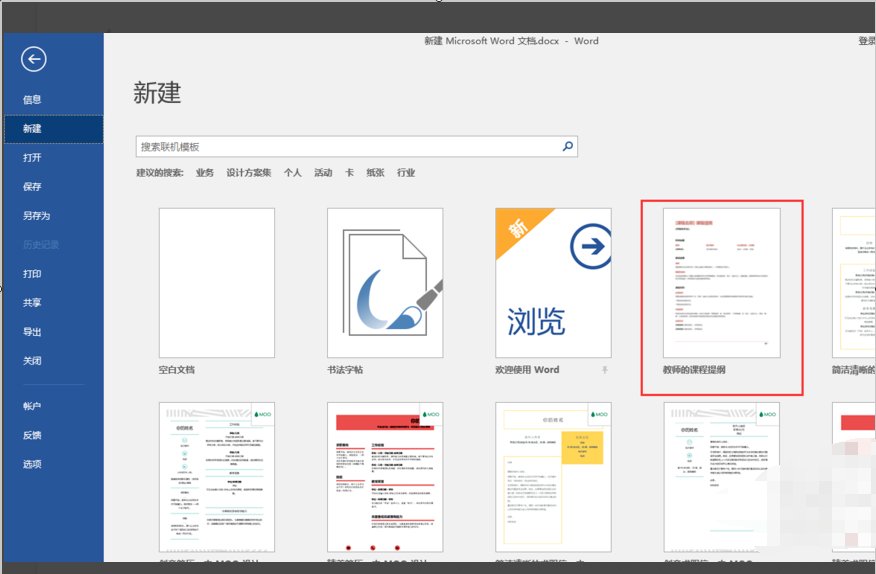
Task: Select the yellow-box MOO cover letter template
Action: [x=553, y=477]
